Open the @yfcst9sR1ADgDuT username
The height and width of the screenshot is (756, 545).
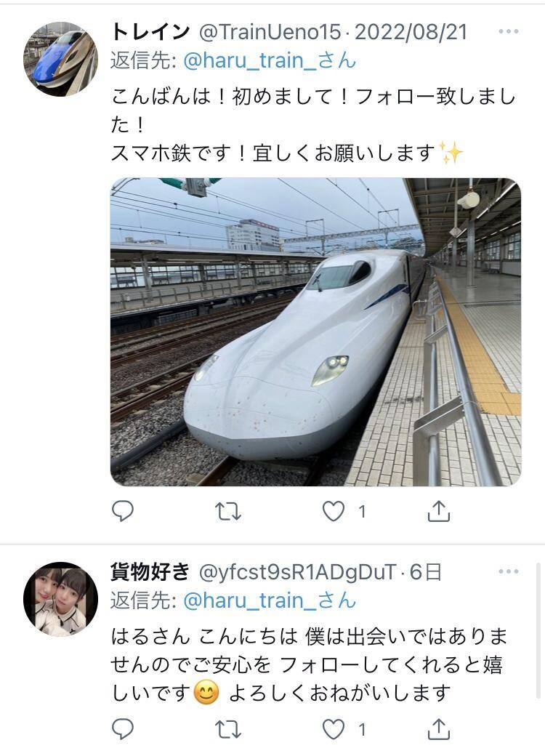point(297,572)
